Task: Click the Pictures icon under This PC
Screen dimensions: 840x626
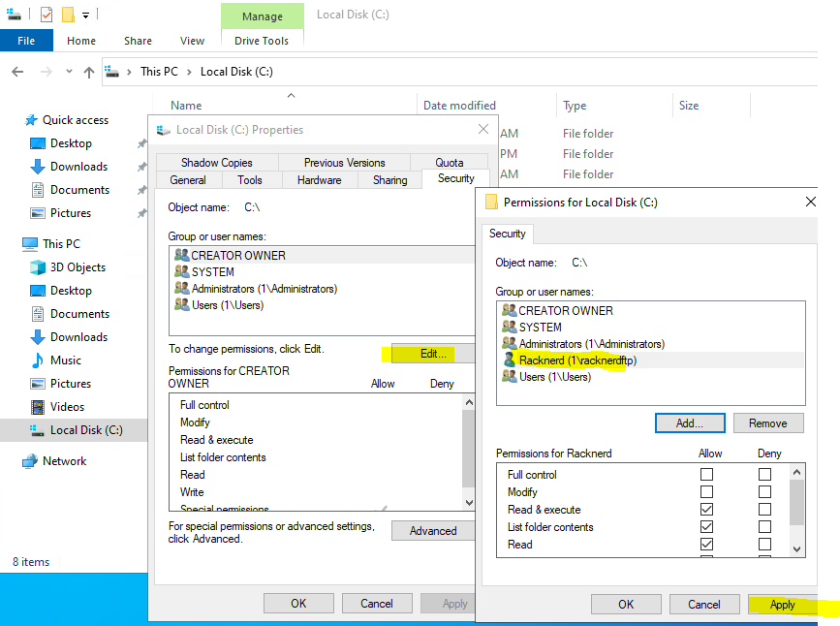Action: (x=38, y=384)
